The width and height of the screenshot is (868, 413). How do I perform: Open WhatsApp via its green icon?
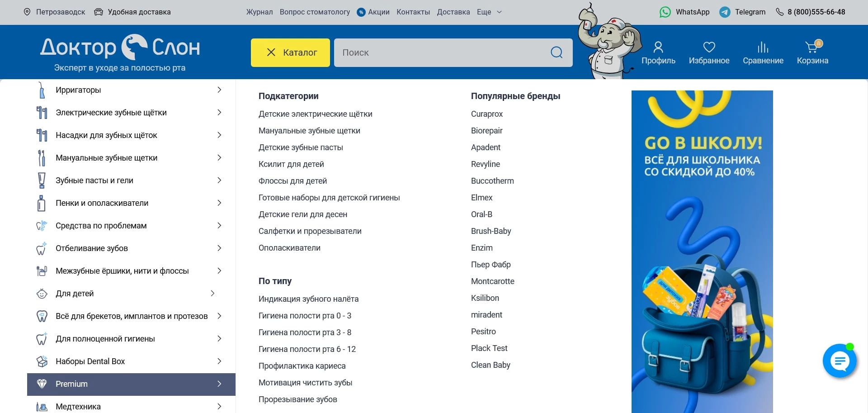[x=665, y=12]
